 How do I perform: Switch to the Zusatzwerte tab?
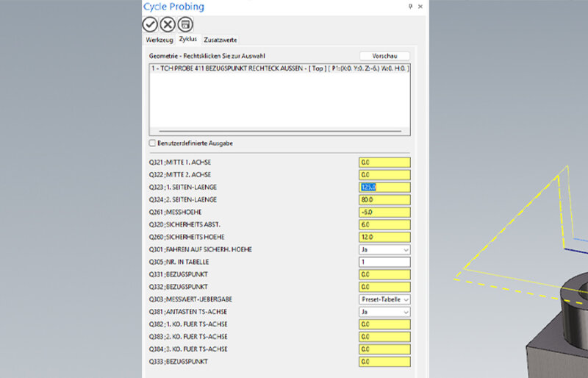[x=220, y=40]
